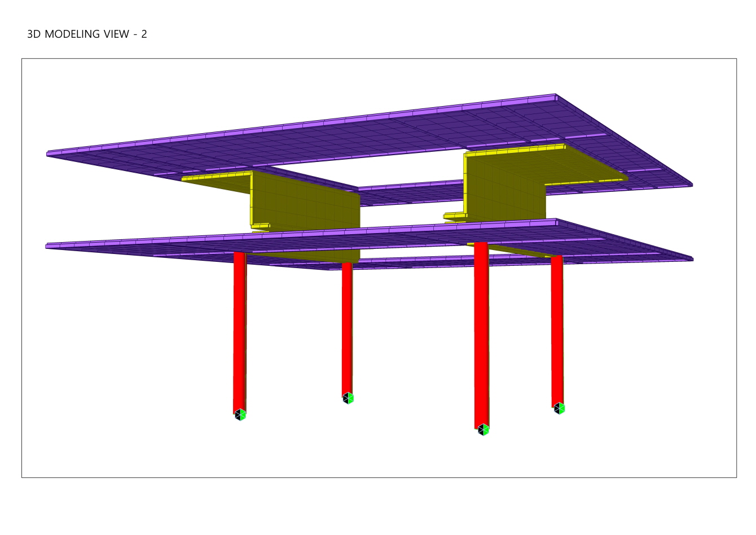Select top yellow flange of left wall
The height and width of the screenshot is (535, 756).
(x=216, y=177)
